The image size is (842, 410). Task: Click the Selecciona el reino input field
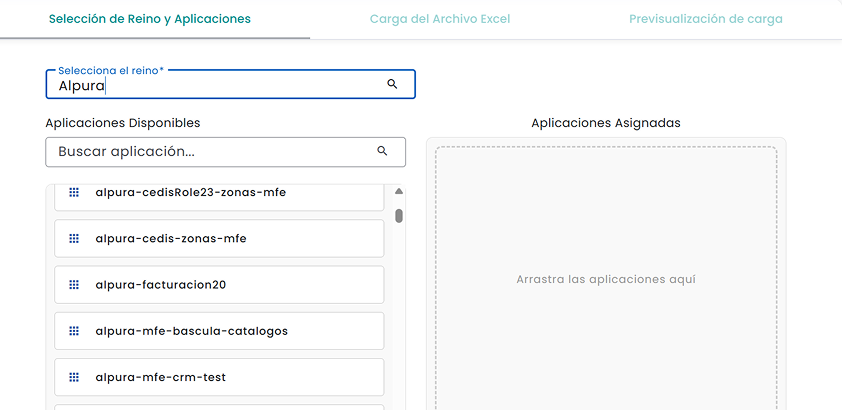[230, 84]
